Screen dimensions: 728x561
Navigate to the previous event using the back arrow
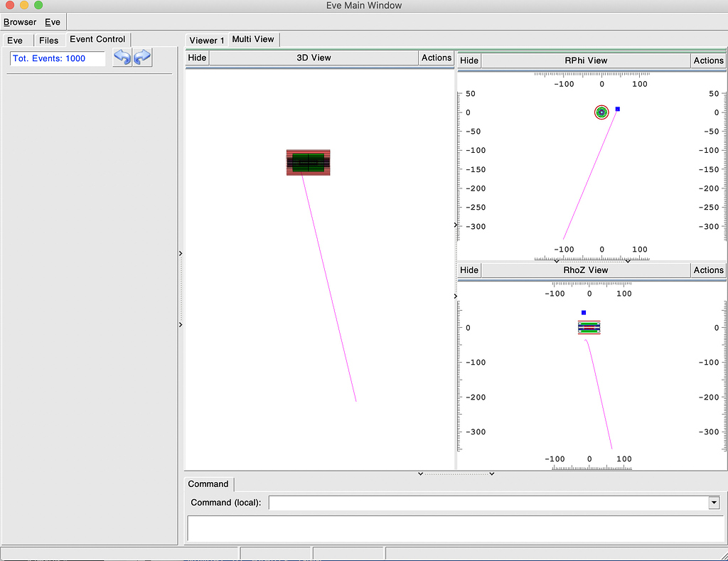click(x=122, y=58)
